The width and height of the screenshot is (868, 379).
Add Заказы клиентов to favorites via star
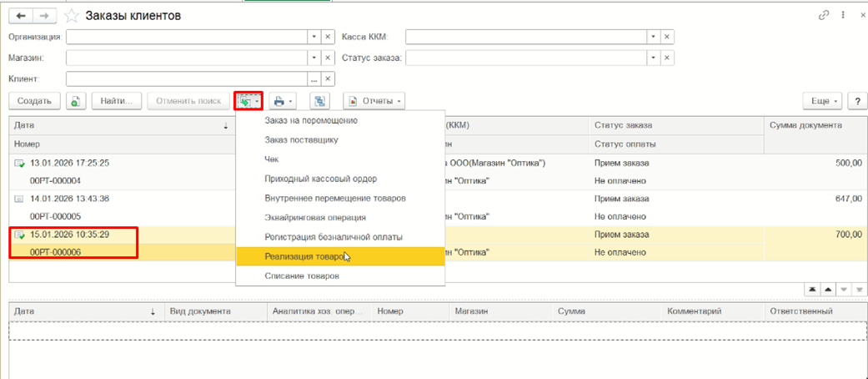72,16
